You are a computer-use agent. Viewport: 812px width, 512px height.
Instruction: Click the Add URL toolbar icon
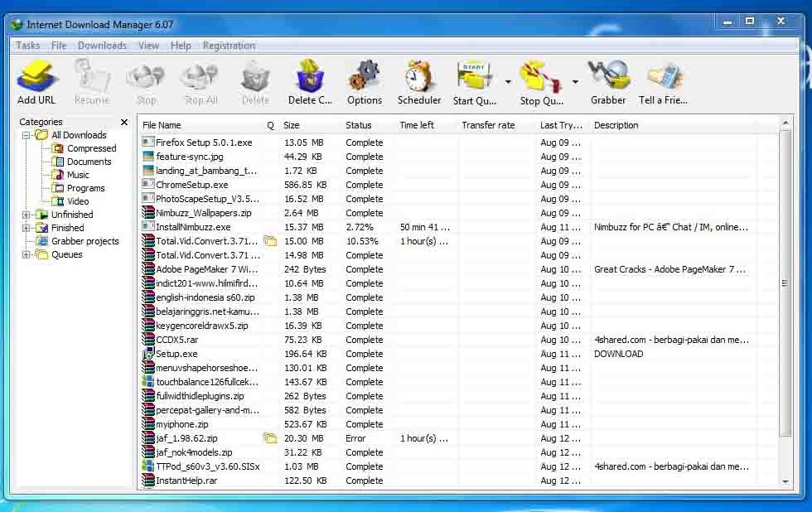[x=36, y=76]
